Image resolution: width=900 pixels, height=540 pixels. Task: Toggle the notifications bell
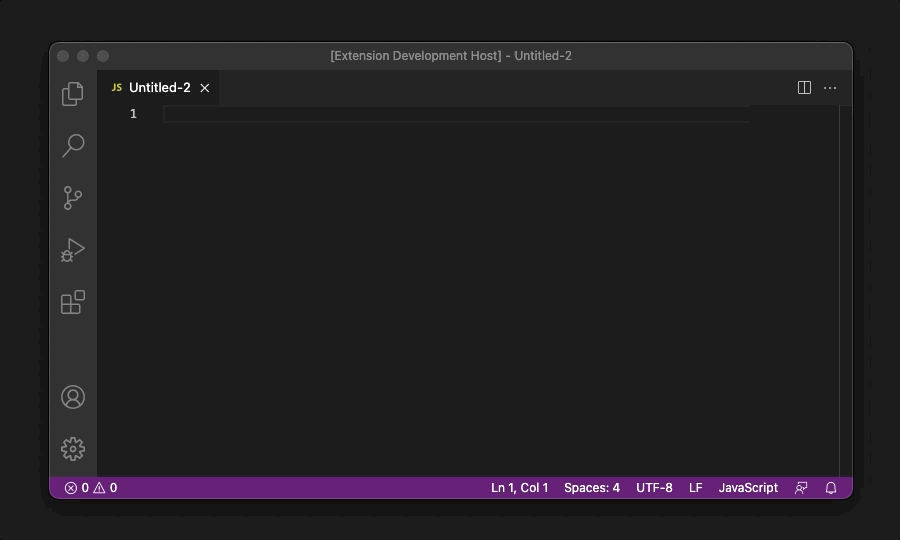pyautogui.click(x=831, y=488)
